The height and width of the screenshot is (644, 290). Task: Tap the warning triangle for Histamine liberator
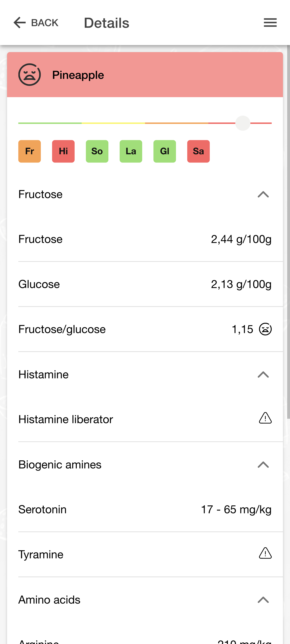pos(265,418)
